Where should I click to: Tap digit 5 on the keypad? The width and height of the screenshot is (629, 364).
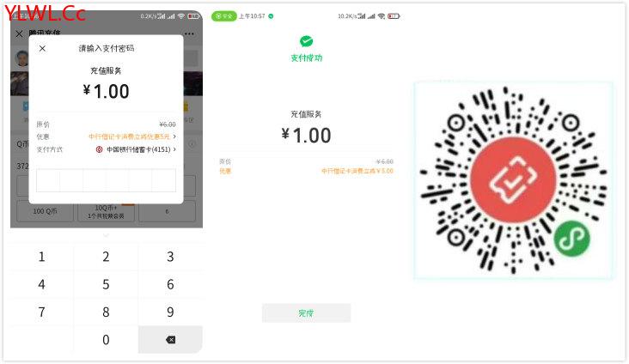106,284
